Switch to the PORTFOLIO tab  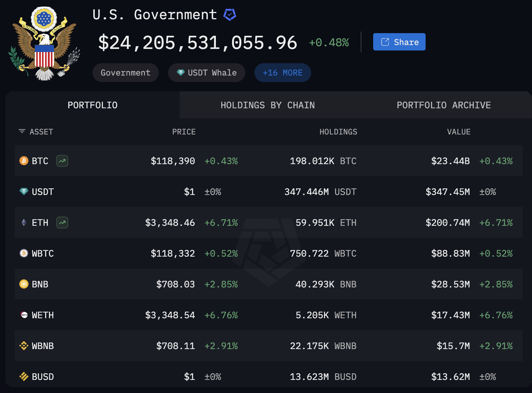[93, 105]
